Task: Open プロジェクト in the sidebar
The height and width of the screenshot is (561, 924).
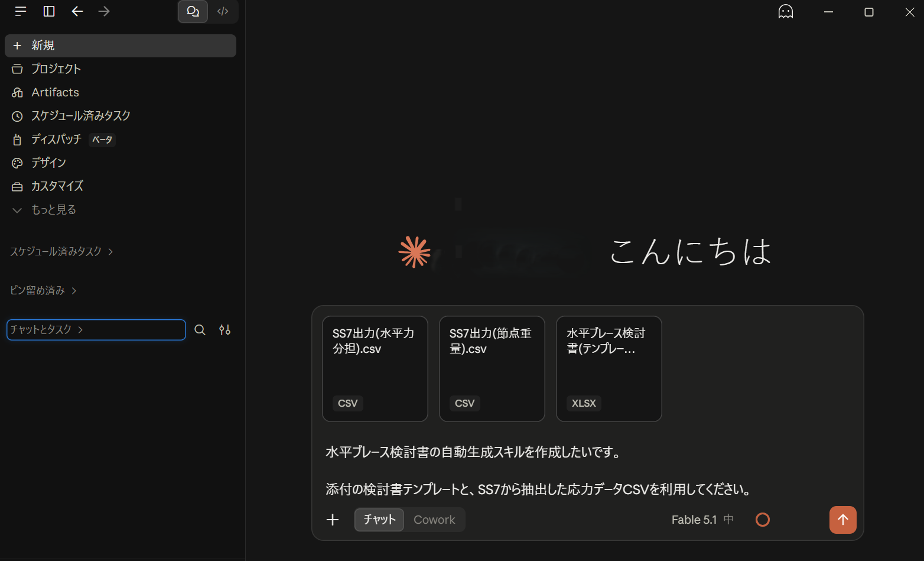Action: click(x=121, y=69)
